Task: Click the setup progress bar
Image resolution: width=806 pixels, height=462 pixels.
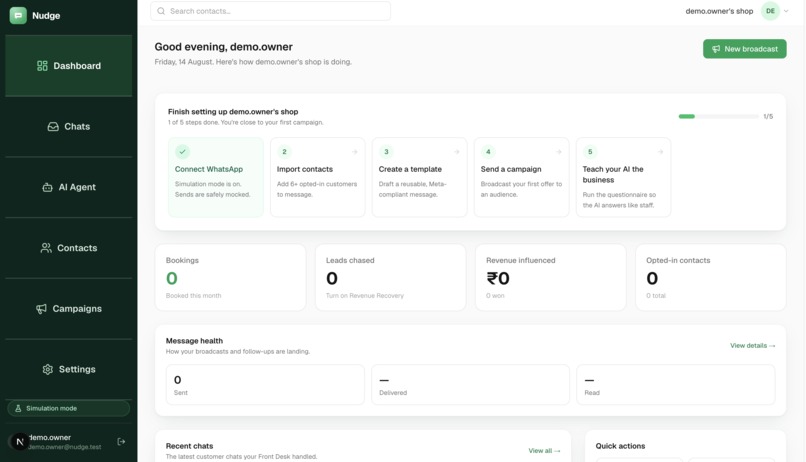Action: [x=718, y=116]
